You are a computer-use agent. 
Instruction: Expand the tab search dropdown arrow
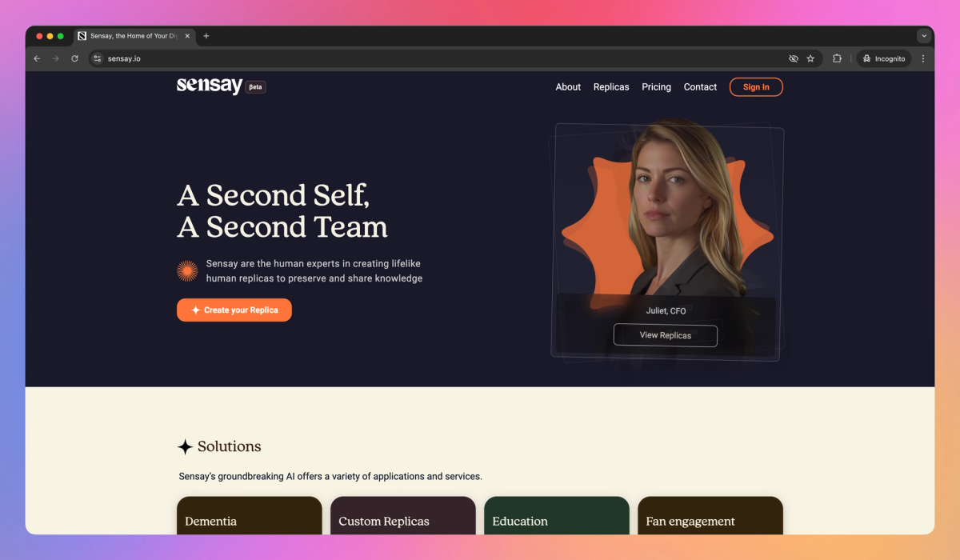pos(924,36)
